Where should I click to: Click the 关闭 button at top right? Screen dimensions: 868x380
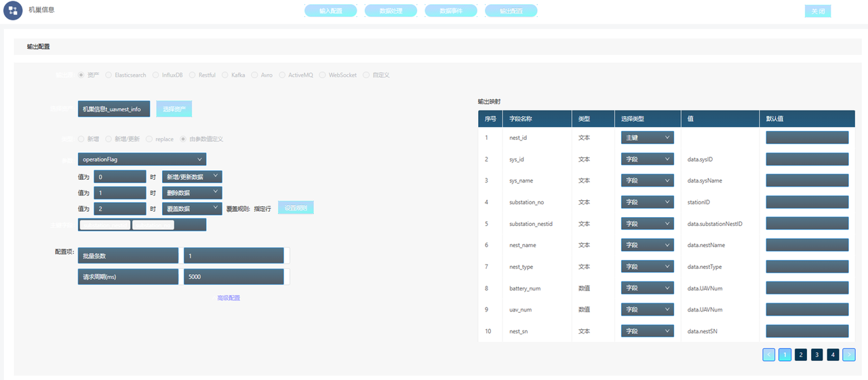click(817, 11)
